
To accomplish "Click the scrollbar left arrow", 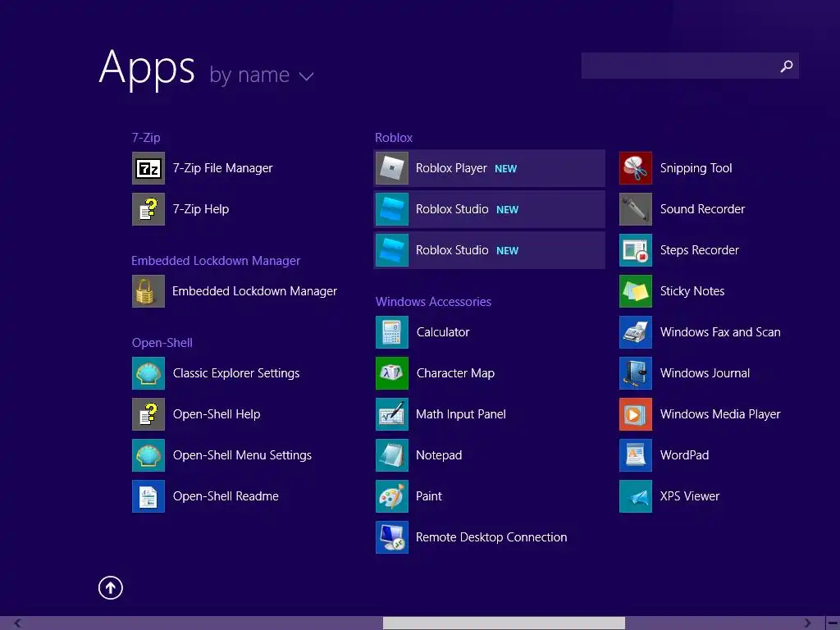I will [x=18, y=623].
